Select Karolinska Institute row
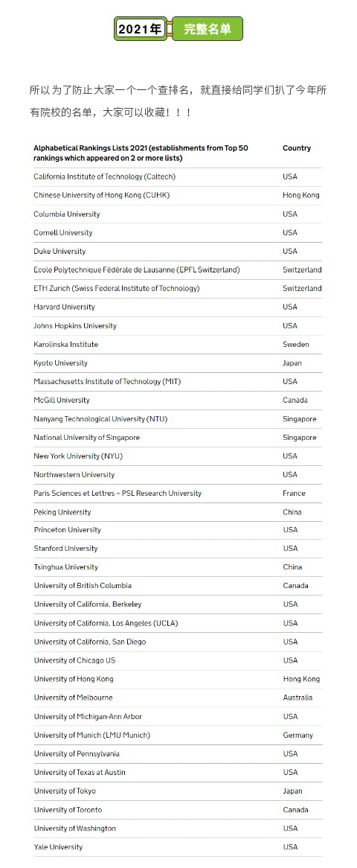This screenshot has height=868, width=357. pos(177,345)
